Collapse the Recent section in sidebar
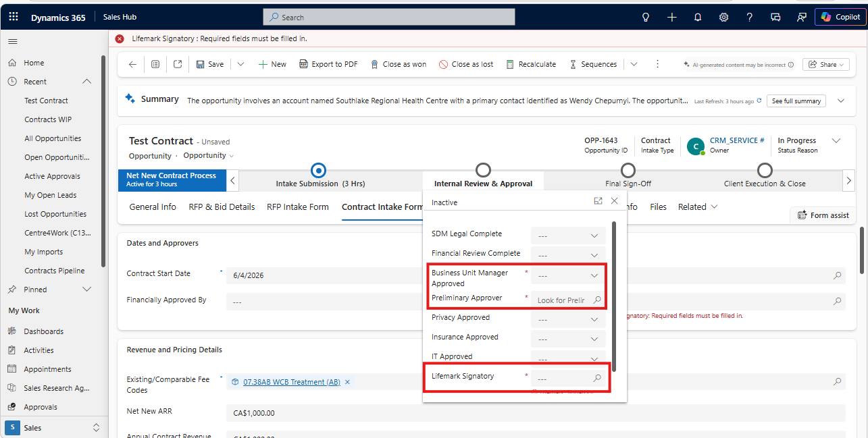The width and height of the screenshot is (868, 438). pyautogui.click(x=86, y=82)
